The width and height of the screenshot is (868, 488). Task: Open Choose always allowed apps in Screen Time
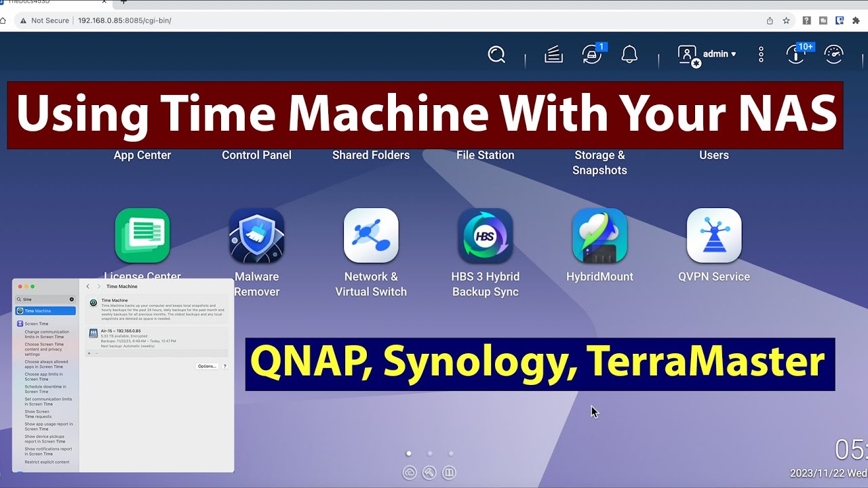point(46,365)
